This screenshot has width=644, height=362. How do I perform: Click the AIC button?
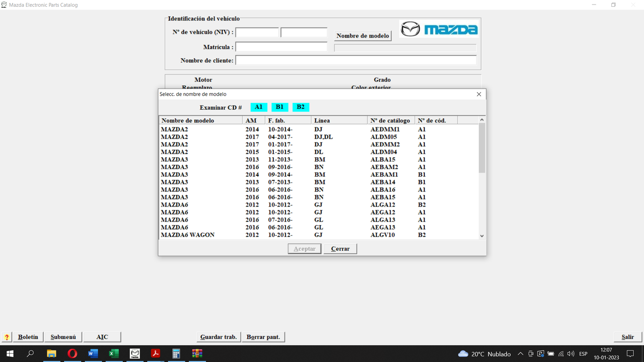102,337
